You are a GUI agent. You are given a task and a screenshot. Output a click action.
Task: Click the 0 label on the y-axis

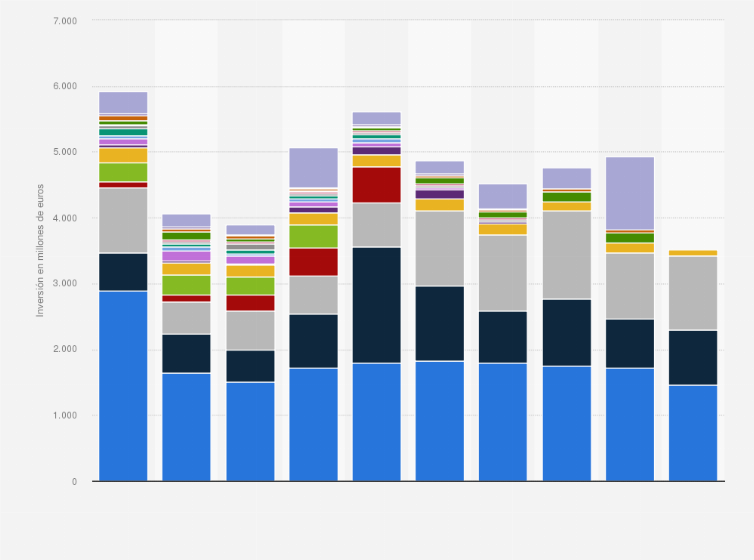point(73,481)
